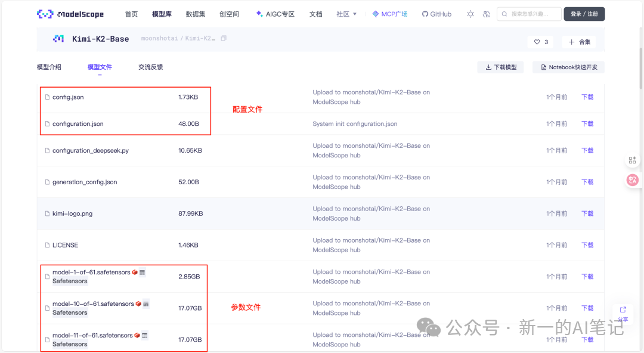Open the kimi-logo.png file name
Screen dimensions: 644x353
[72, 213]
